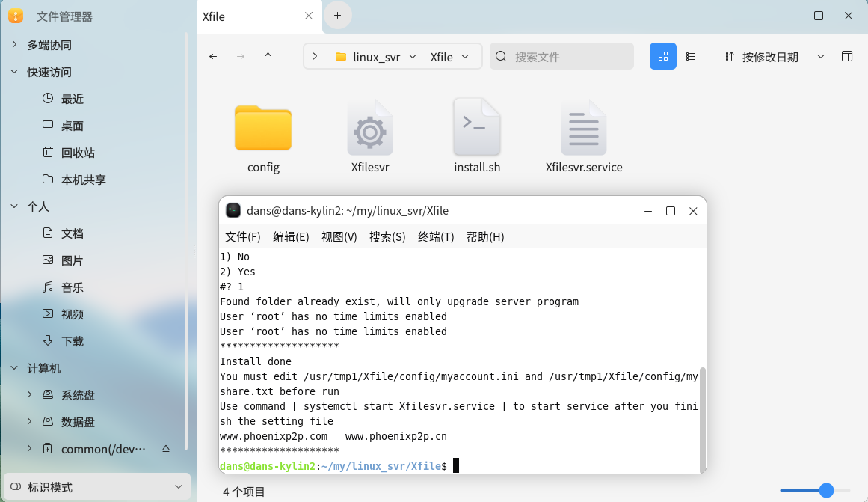Switch to list view mode

pos(691,56)
